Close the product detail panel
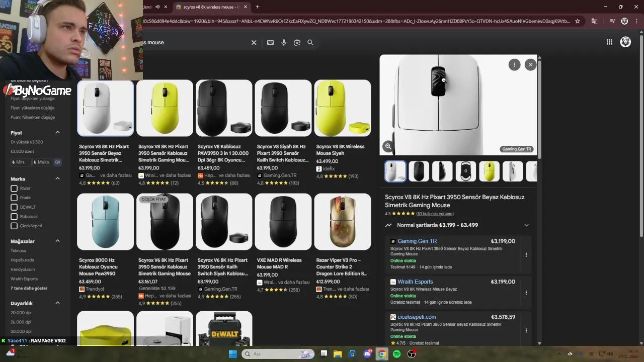This screenshot has height=362, width=644. pos(530,65)
